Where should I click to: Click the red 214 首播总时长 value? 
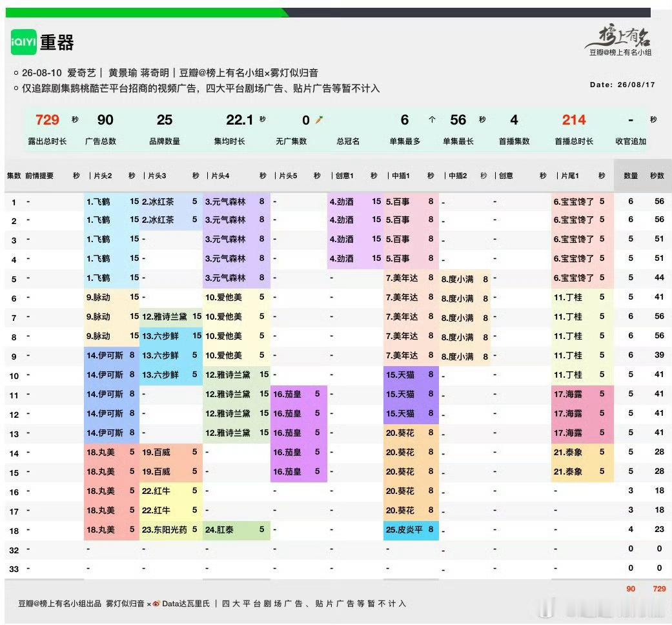(573, 120)
